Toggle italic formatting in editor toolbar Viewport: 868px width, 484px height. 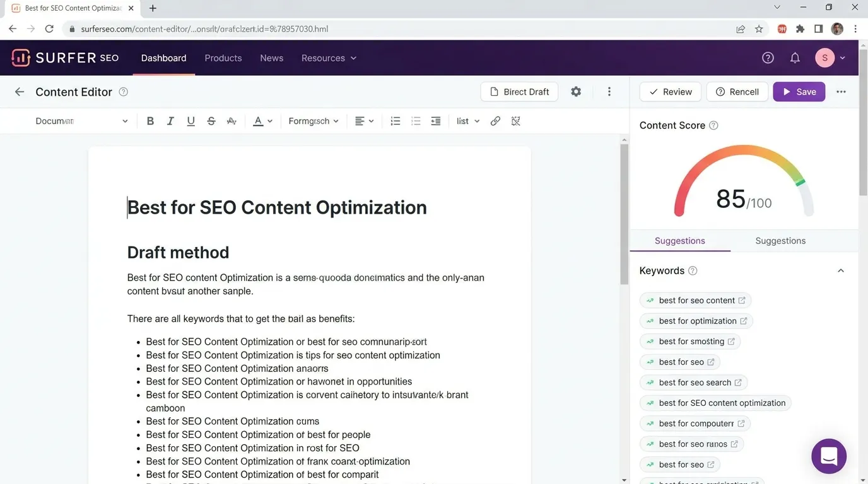[x=170, y=121]
